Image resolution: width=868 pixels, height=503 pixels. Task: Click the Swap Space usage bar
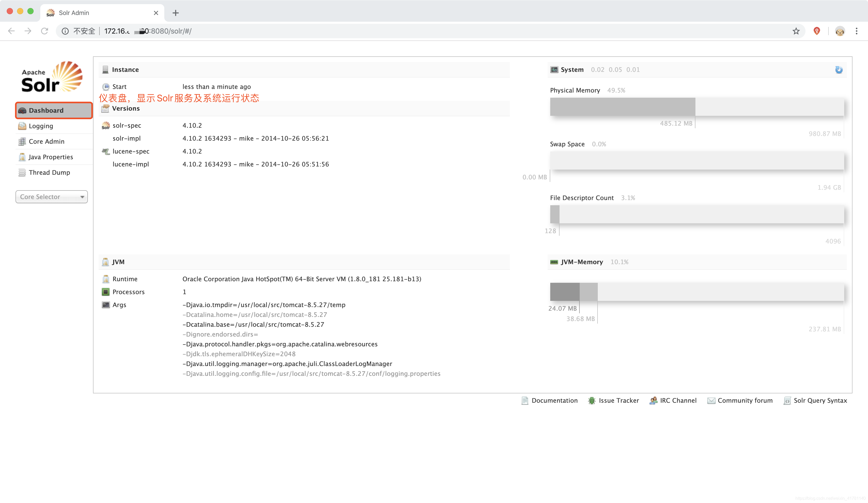coord(697,161)
